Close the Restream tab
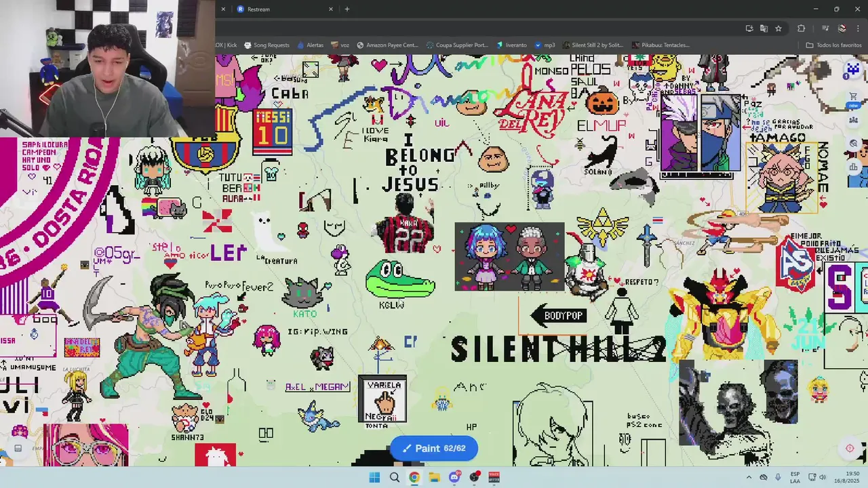Screen dimensions: 868x488 point(331,9)
